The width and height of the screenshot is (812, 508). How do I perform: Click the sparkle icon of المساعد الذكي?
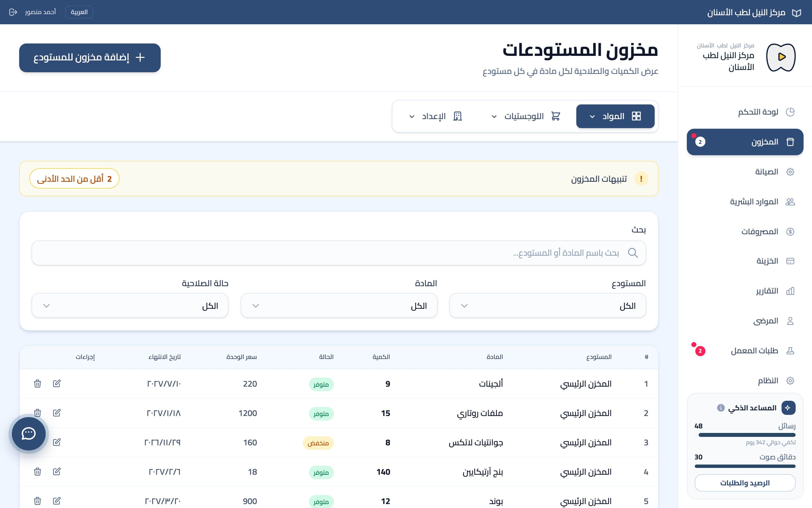(x=788, y=408)
